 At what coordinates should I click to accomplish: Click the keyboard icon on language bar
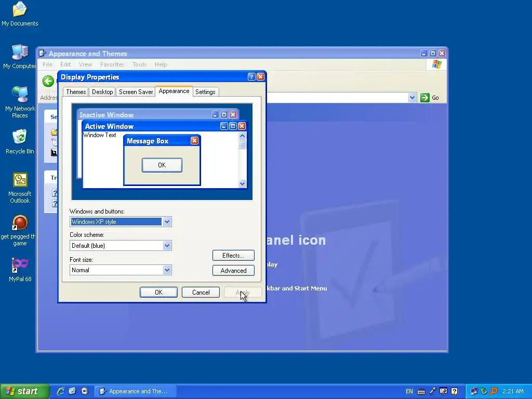coord(421,392)
